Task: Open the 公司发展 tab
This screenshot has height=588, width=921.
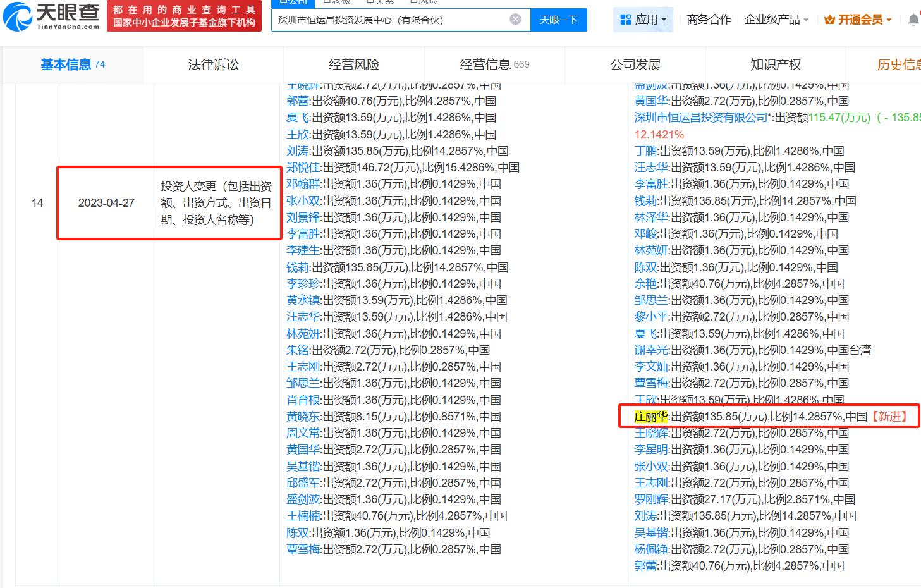Action: (633, 64)
